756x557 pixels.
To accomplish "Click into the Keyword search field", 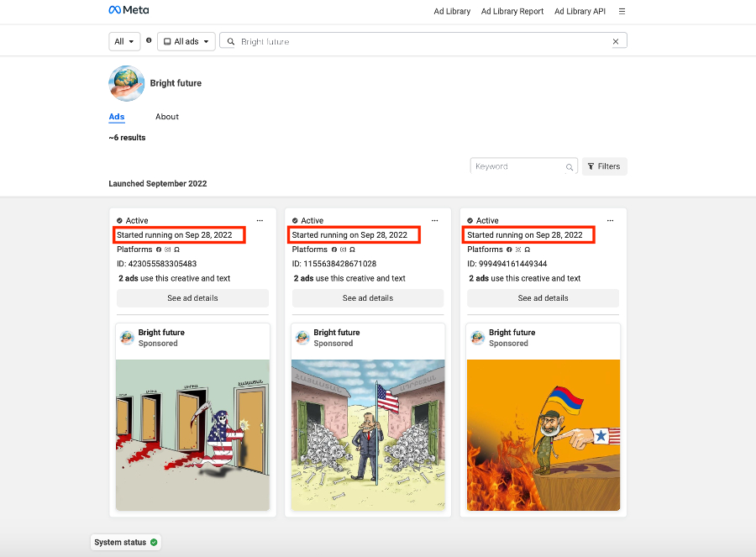I will (517, 166).
